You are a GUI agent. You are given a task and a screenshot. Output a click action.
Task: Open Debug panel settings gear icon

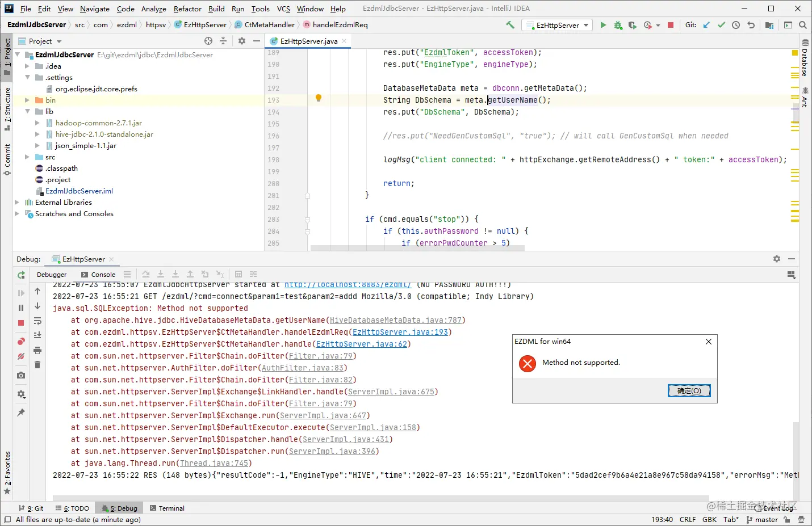click(x=777, y=259)
